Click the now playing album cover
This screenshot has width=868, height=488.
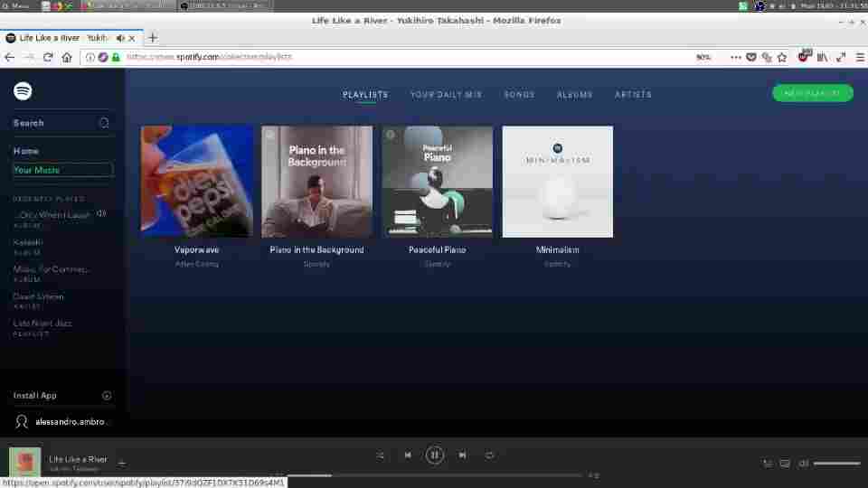click(25, 463)
